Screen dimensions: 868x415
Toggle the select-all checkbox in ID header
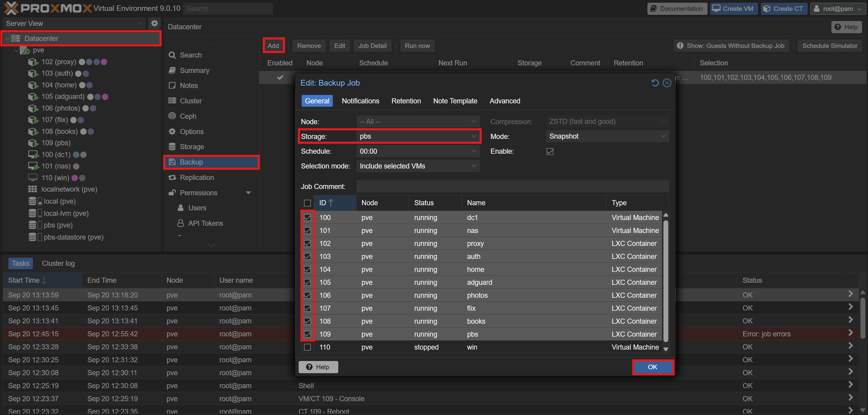(307, 203)
